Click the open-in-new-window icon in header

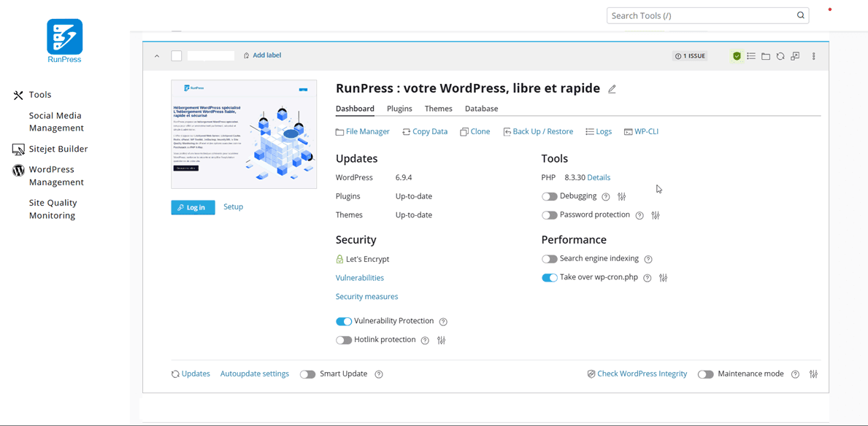pos(795,56)
